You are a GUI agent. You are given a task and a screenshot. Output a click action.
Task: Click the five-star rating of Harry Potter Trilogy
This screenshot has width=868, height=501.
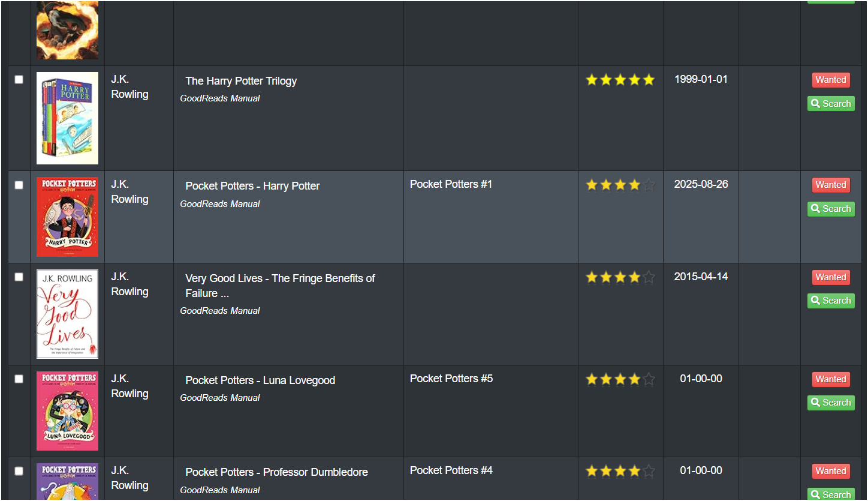620,80
